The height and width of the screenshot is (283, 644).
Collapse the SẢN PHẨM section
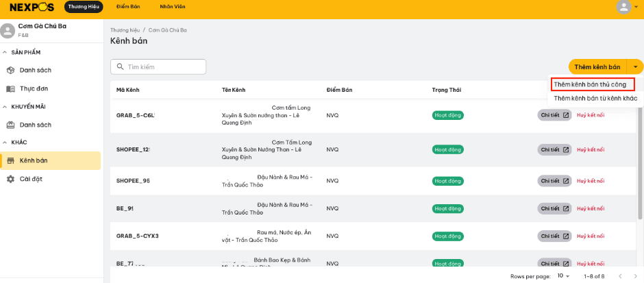pos(5,53)
